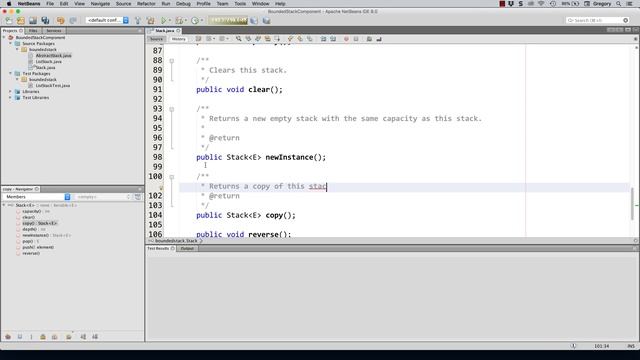Collapse Javadoc fold at line 88

pyautogui.click(x=172, y=61)
